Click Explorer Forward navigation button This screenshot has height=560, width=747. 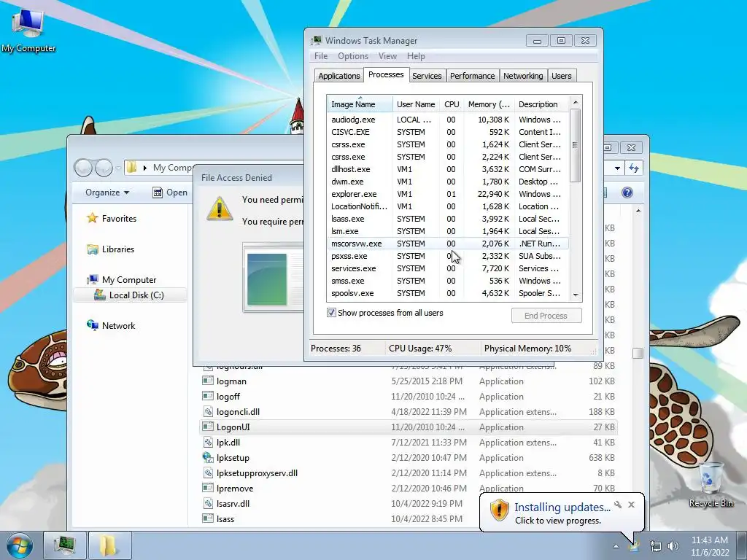coord(104,168)
